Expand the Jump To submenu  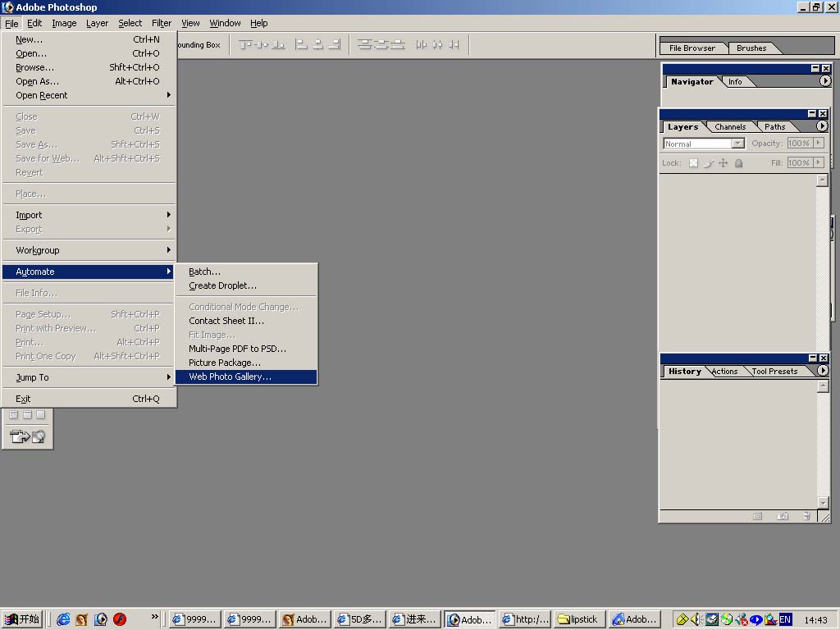click(89, 377)
